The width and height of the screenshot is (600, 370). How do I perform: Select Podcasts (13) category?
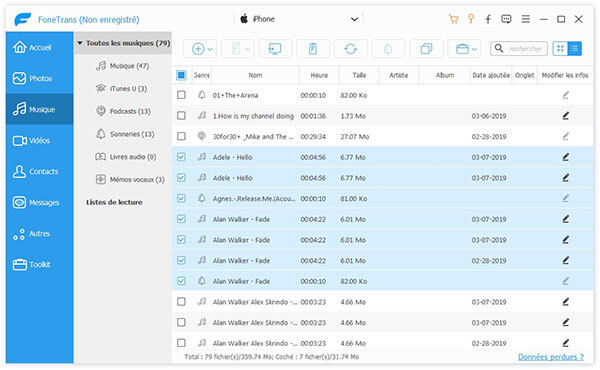click(123, 111)
